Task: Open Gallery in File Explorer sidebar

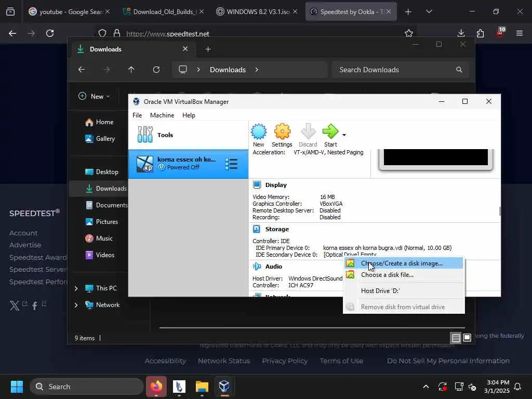Action: [100, 139]
